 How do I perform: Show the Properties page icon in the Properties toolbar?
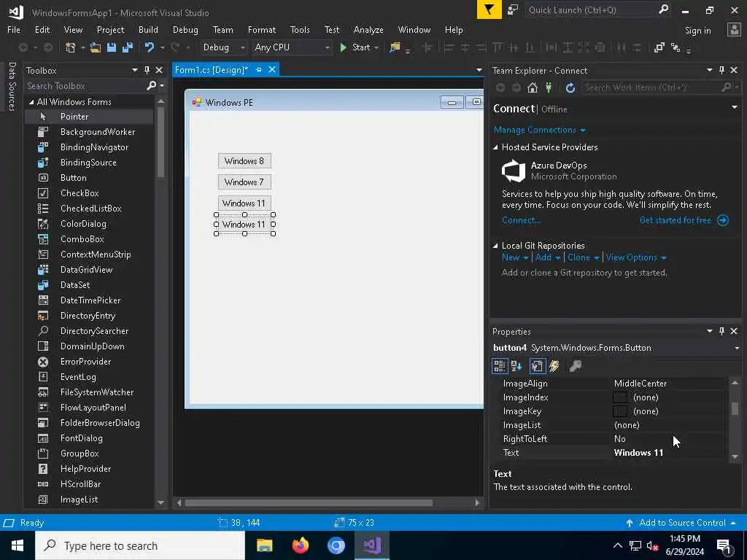[537, 366]
